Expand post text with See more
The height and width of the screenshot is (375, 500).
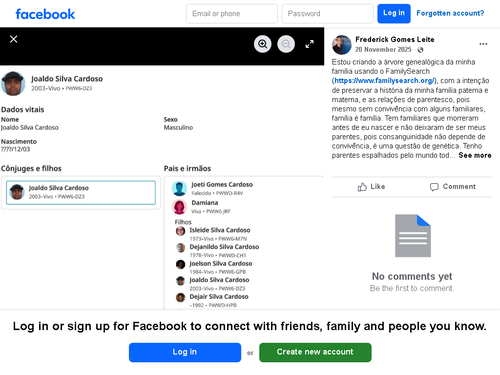coord(475,155)
